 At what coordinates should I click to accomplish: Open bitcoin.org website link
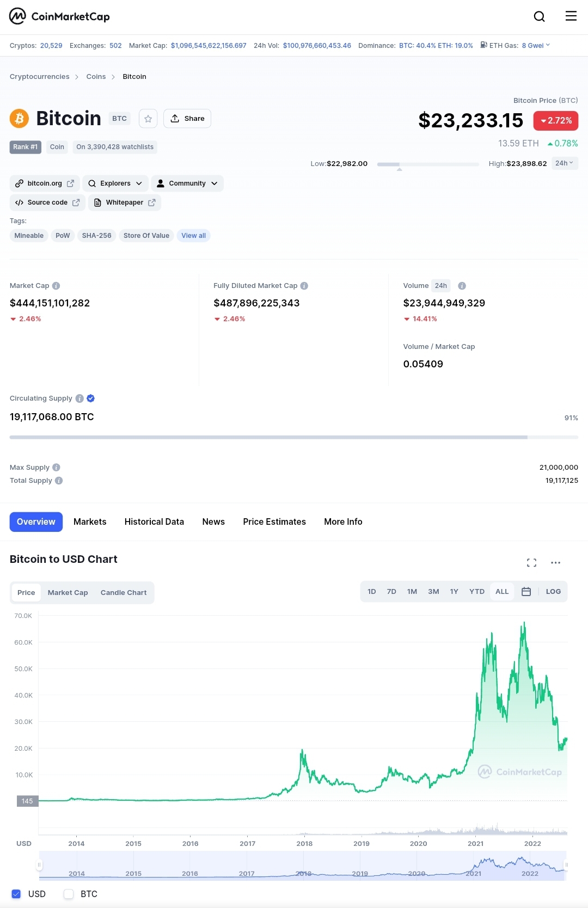45,183
